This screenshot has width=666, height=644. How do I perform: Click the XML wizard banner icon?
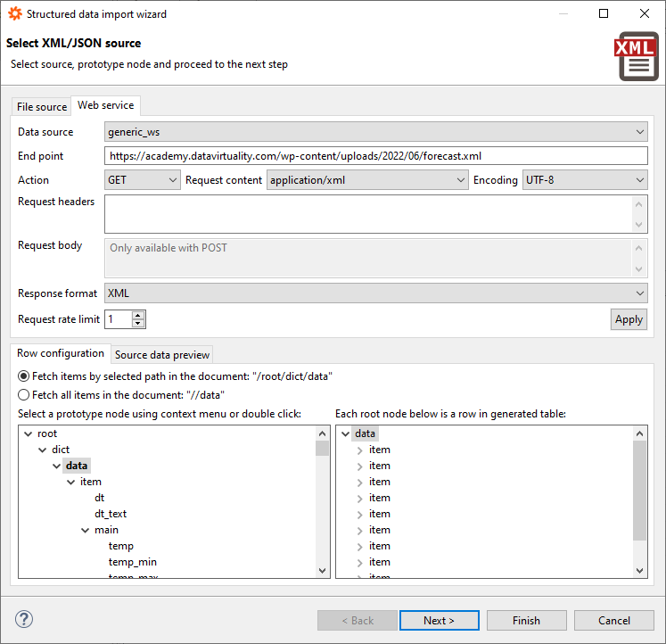[x=637, y=57]
